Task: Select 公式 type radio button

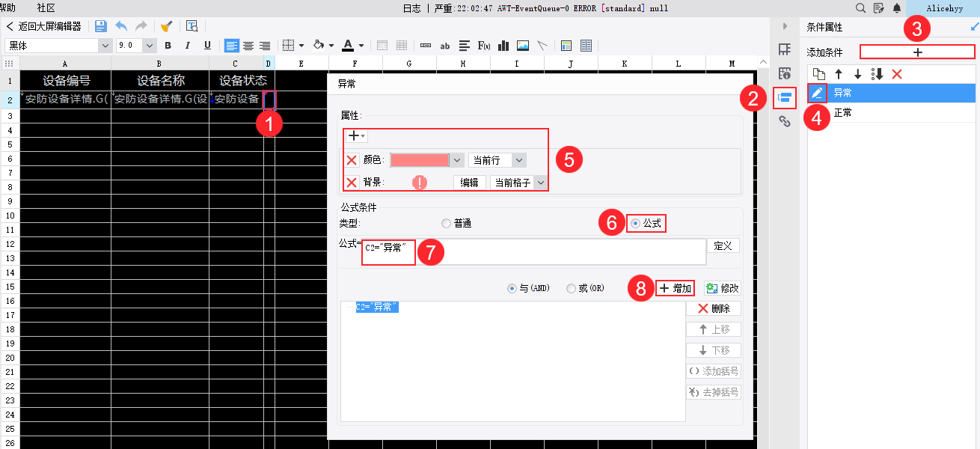Action: click(636, 223)
